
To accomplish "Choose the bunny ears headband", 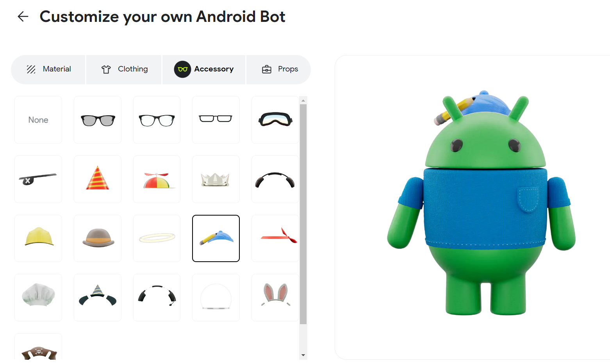I will coord(275,298).
